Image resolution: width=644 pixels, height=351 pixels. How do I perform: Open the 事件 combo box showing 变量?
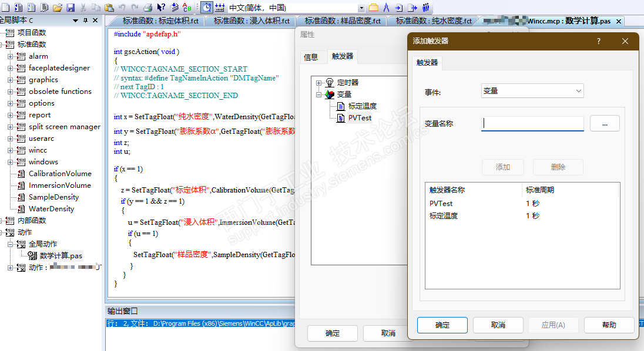point(532,91)
